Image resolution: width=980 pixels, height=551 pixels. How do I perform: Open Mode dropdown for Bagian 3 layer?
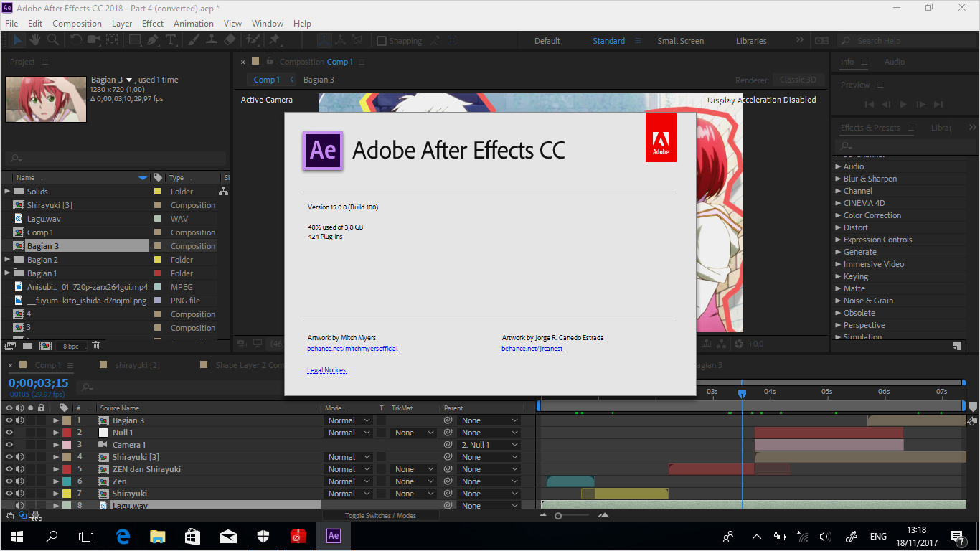coord(348,420)
